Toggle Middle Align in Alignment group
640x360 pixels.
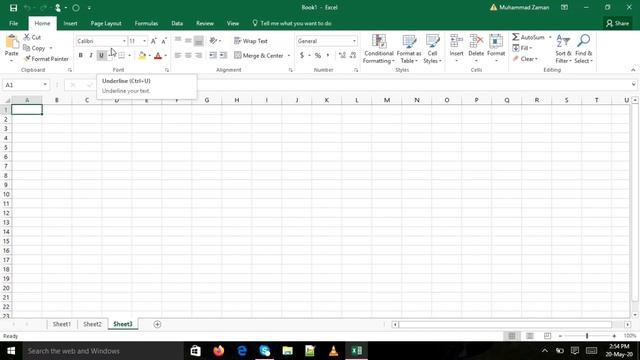188,40
